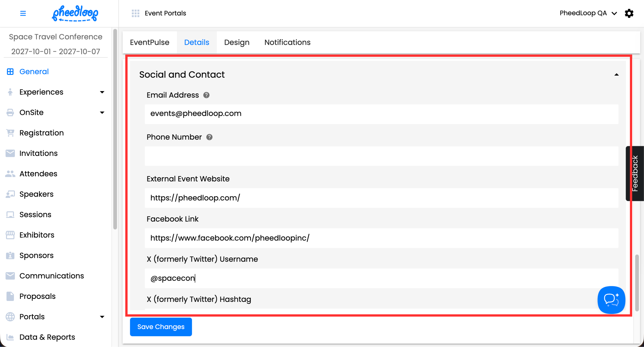Viewport: 644px width, 347px height.
Task: Expand the Experiences sidebar menu
Action: click(x=102, y=92)
